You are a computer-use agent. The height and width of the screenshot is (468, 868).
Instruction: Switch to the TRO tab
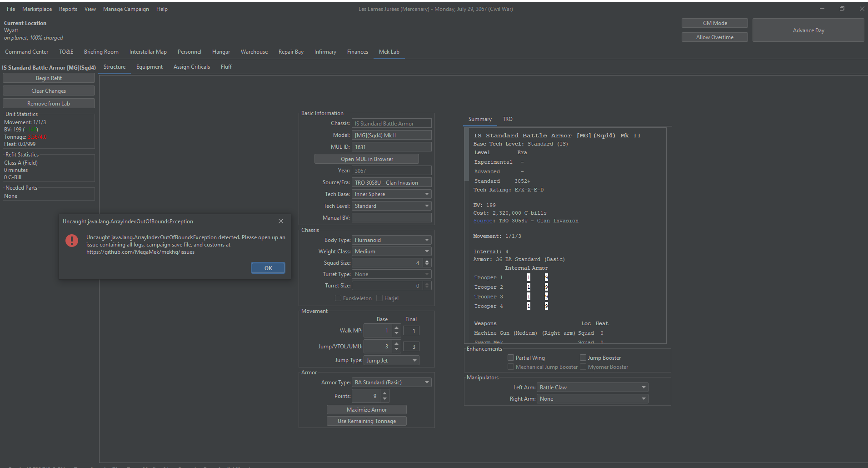point(507,119)
